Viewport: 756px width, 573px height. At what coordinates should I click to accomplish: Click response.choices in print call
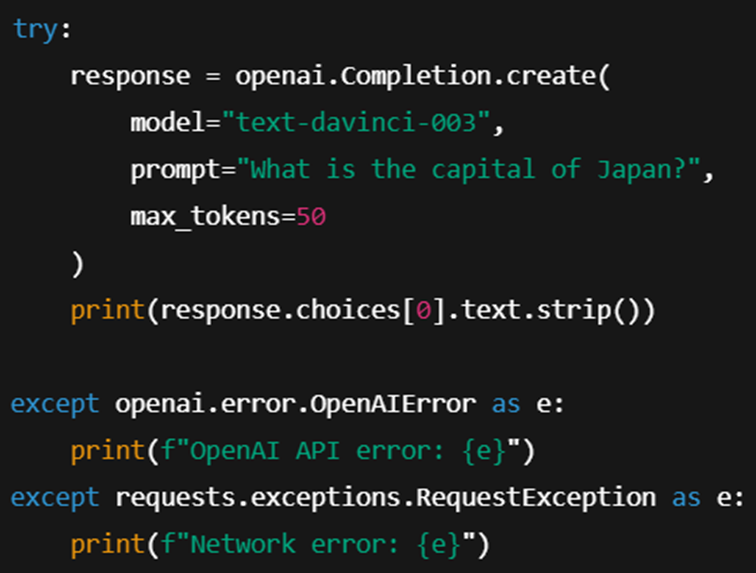pyautogui.click(x=280, y=310)
